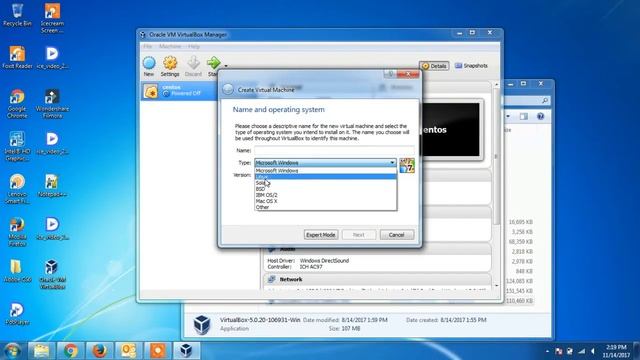Open File Explorer from the taskbar

click(x=42, y=351)
